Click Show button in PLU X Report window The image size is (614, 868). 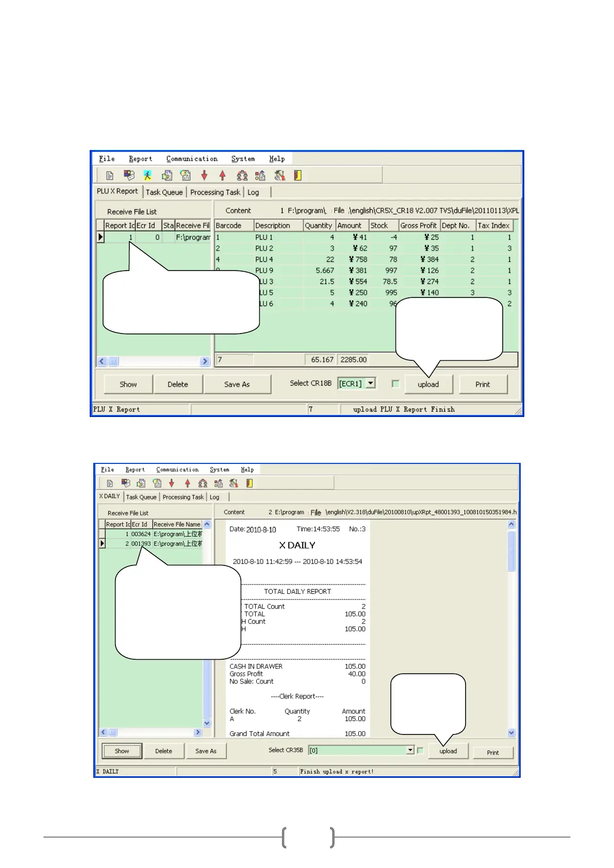(128, 385)
